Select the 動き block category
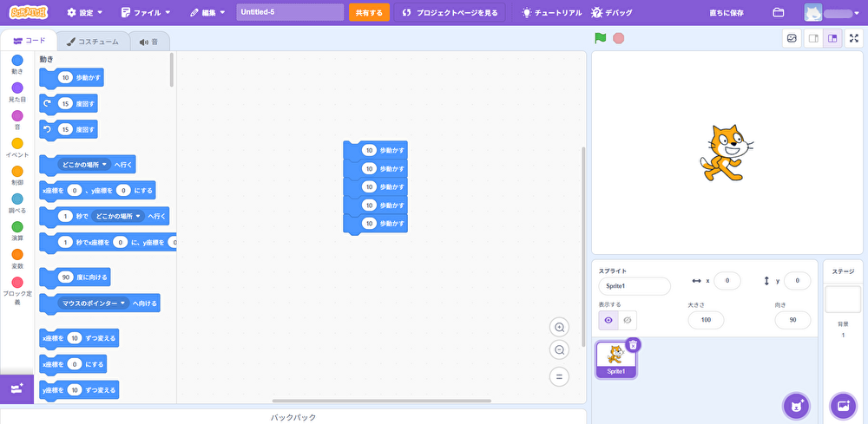868x424 pixels. pyautogui.click(x=17, y=64)
